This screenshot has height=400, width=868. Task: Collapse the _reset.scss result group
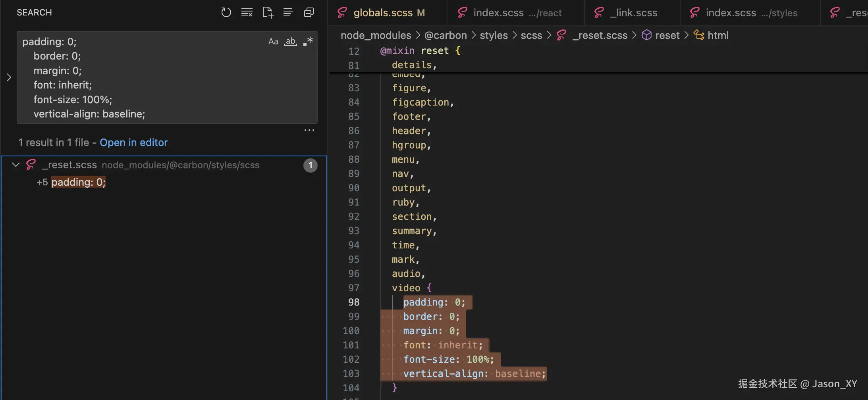(15, 165)
